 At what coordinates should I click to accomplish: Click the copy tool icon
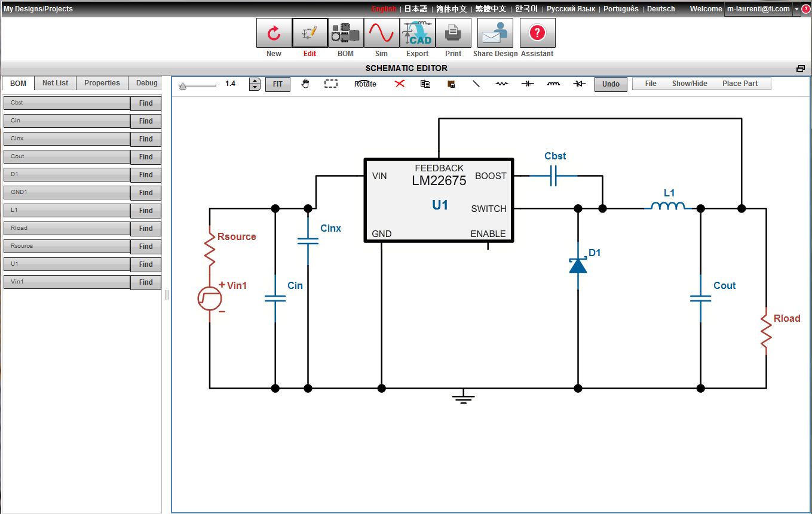[425, 84]
